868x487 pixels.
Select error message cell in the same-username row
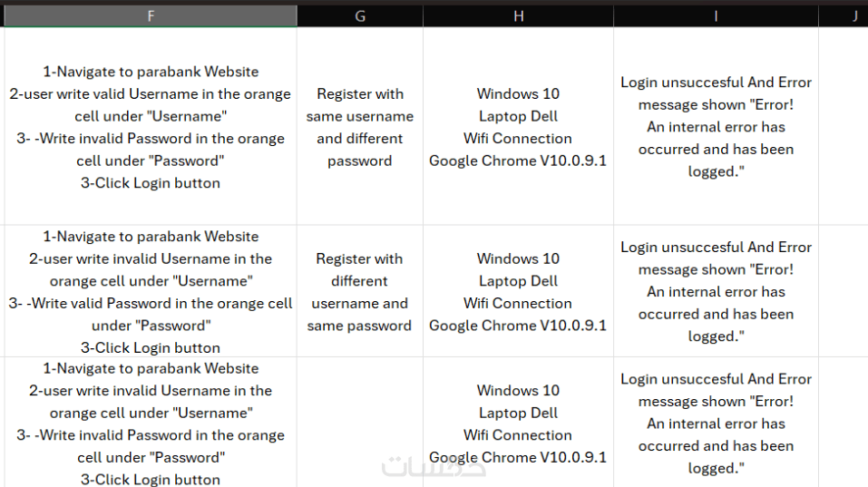click(716, 127)
